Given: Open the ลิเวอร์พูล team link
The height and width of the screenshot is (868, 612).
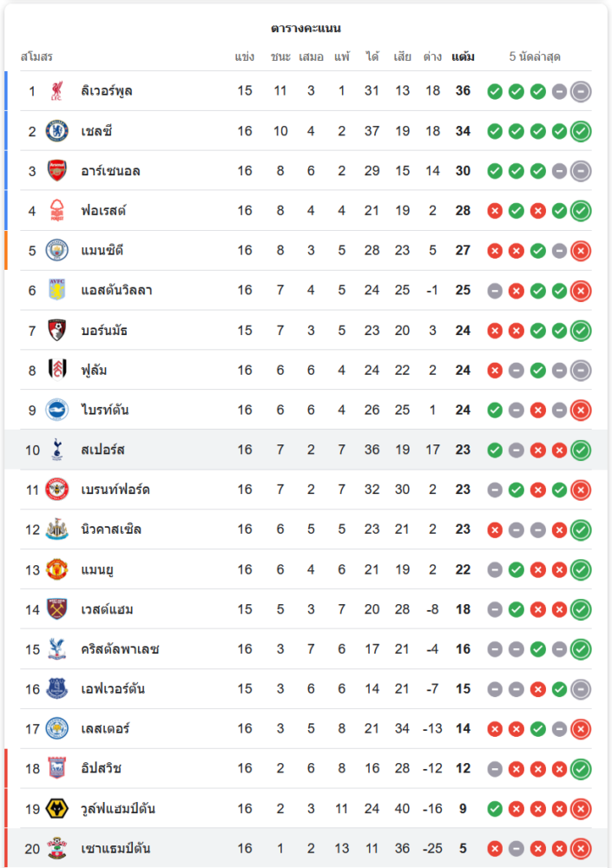Looking at the screenshot, I should point(107,91).
